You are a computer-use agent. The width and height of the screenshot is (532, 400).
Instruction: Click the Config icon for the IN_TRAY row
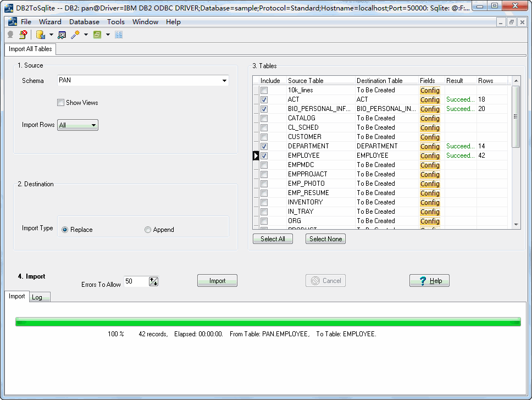click(430, 212)
